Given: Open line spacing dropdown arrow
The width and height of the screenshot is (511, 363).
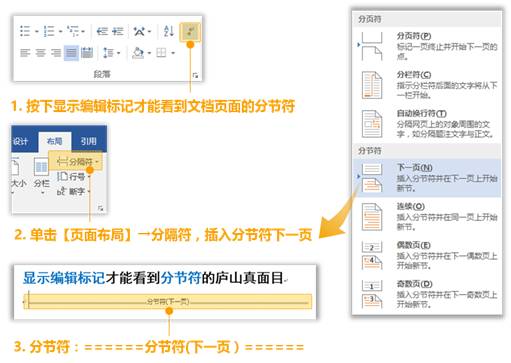Looking at the screenshot, I should (x=118, y=53).
